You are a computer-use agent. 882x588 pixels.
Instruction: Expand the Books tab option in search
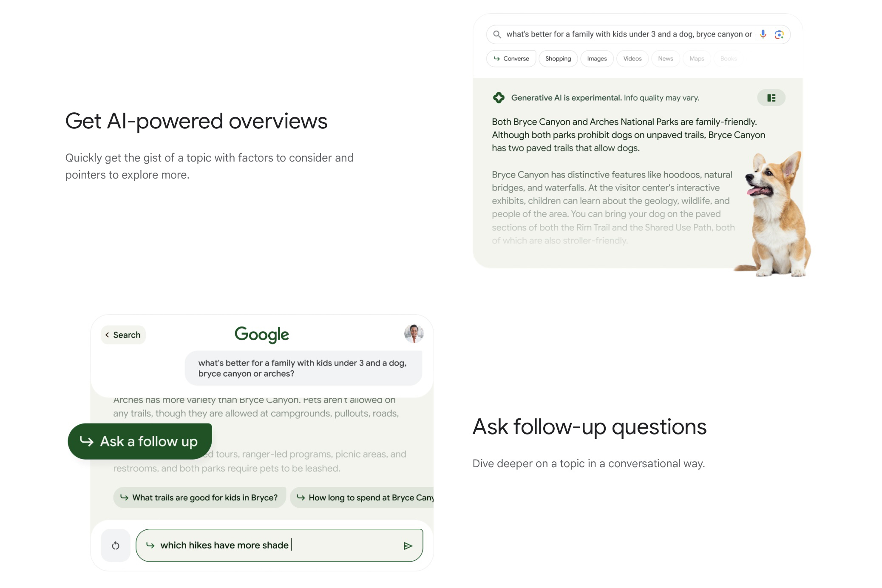coord(728,58)
